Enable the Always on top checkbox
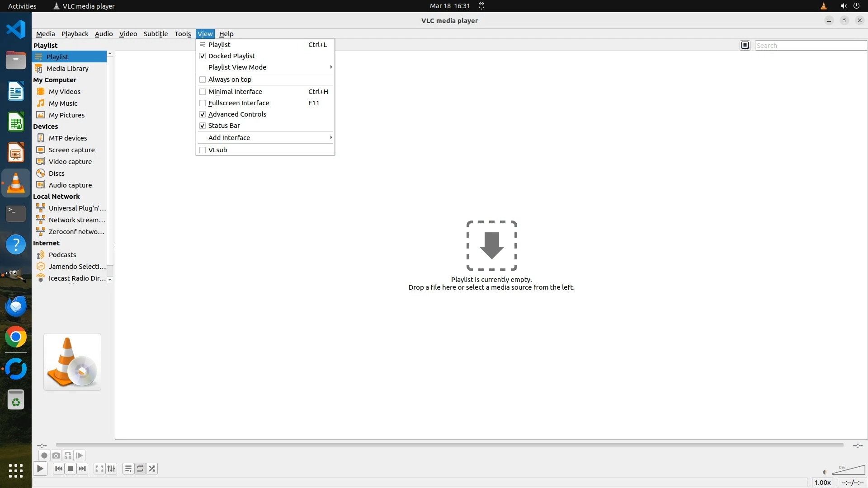 tap(203, 80)
